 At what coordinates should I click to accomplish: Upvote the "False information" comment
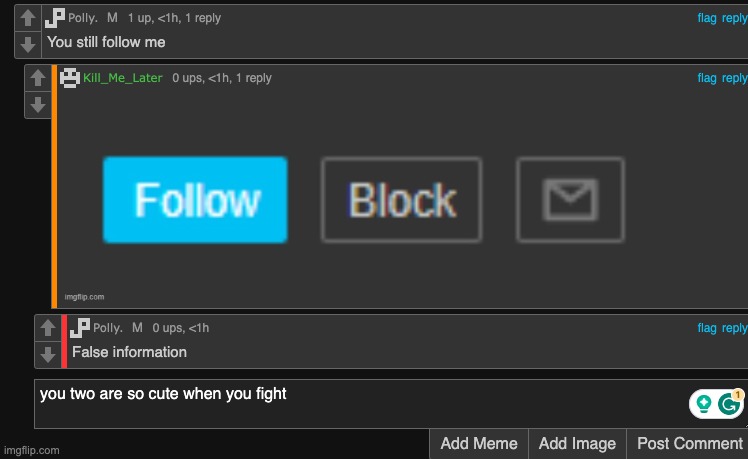(x=48, y=328)
